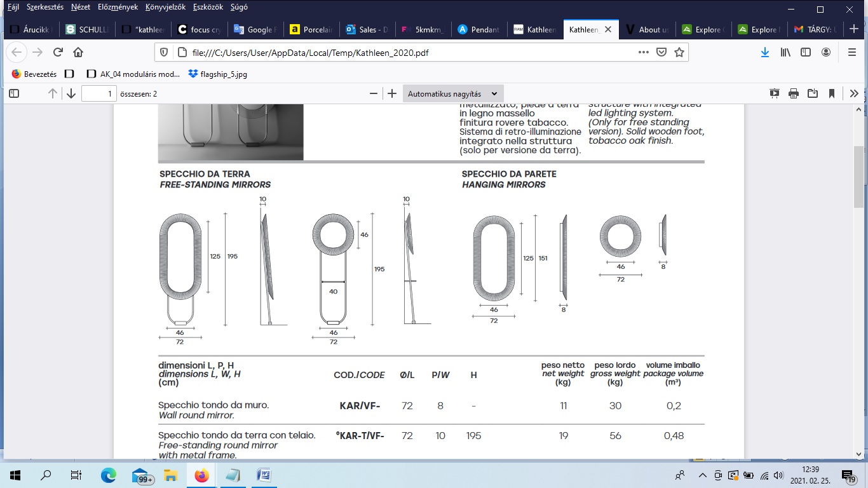This screenshot has height=488, width=868.
Task: Switch to the TÁRGY Gmail tab
Action: [x=814, y=29]
